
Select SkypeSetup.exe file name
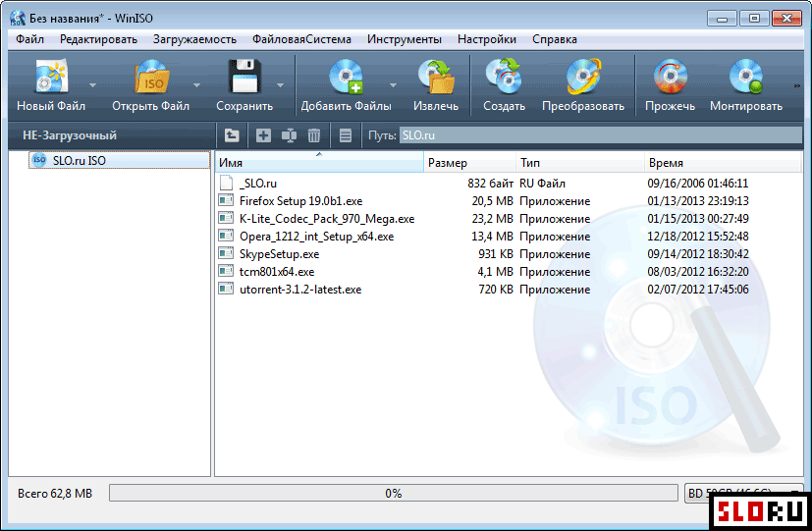[279, 253]
